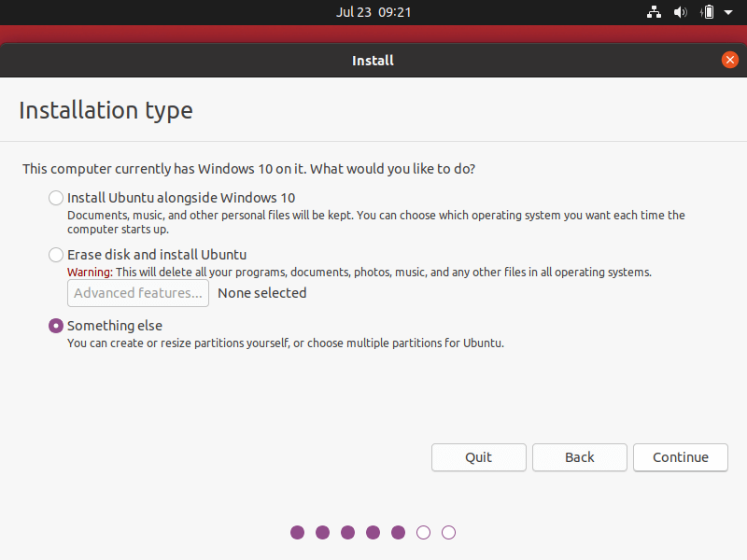Viewport: 747px width, 560px height.
Task: Click the sixth unfilled progress dot
Action: point(423,532)
